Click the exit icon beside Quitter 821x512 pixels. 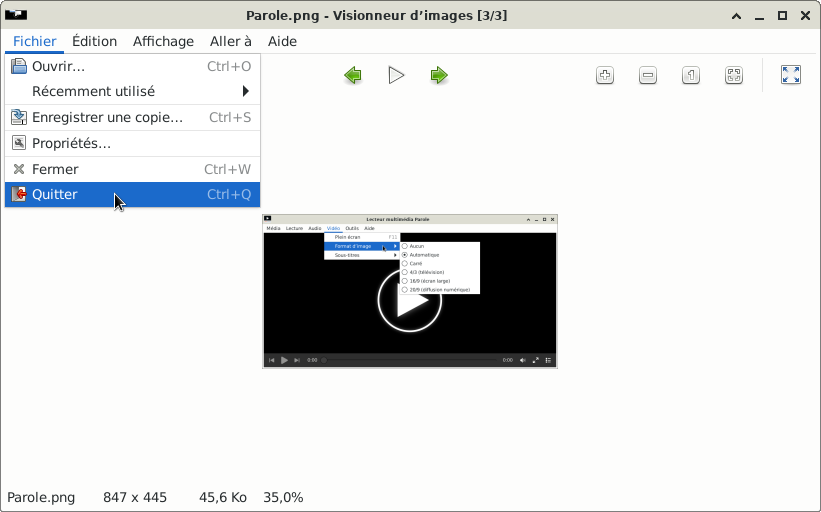(x=19, y=194)
